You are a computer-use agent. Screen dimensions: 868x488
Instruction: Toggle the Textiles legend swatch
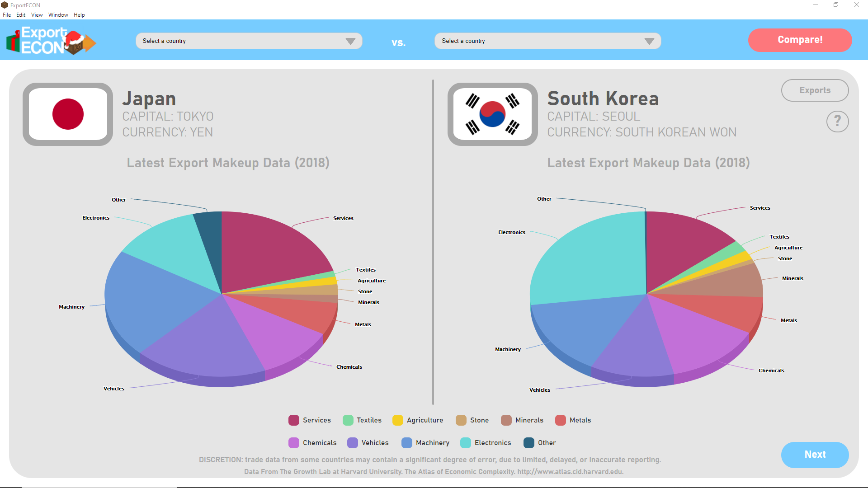click(x=348, y=420)
